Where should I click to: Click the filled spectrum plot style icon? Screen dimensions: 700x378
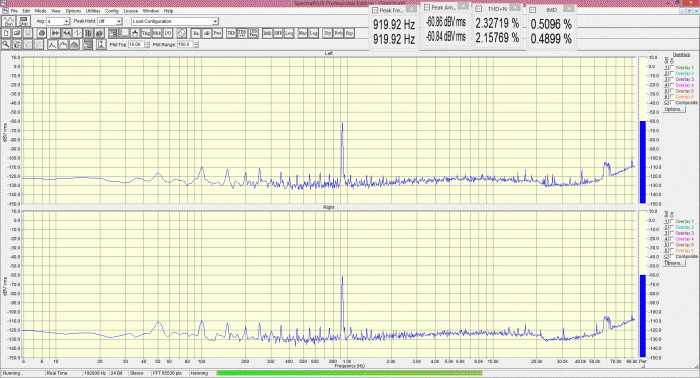(74, 44)
